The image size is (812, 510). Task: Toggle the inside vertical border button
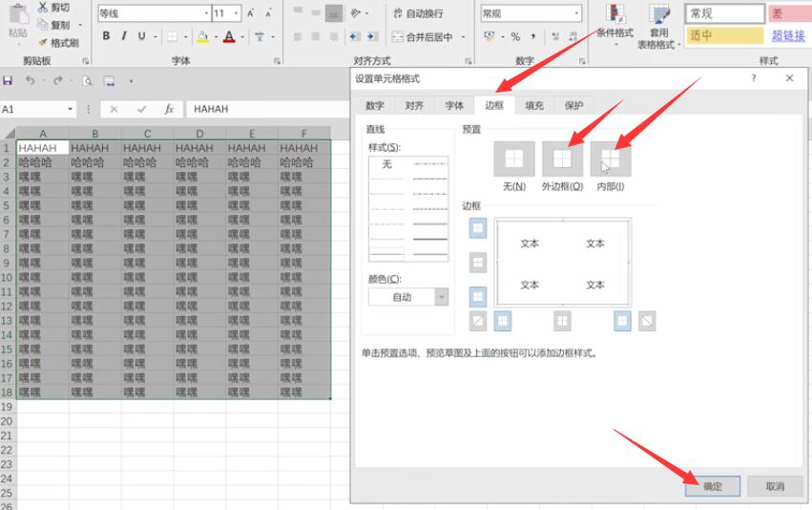coord(562,321)
